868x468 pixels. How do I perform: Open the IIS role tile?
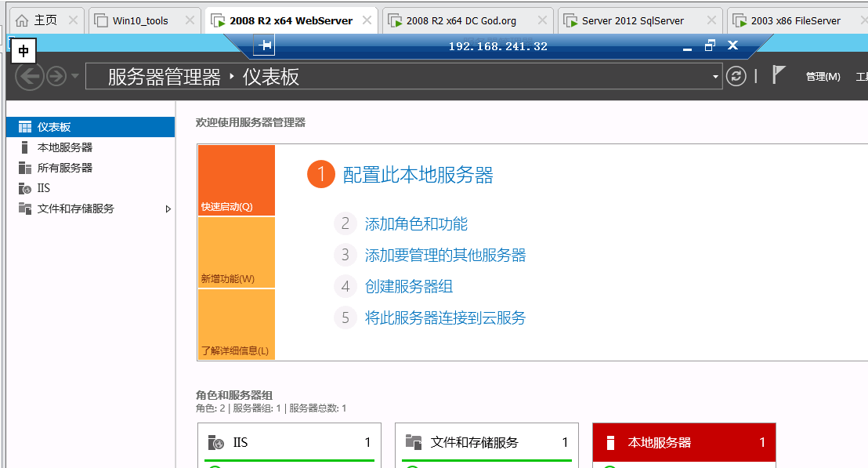pos(290,442)
